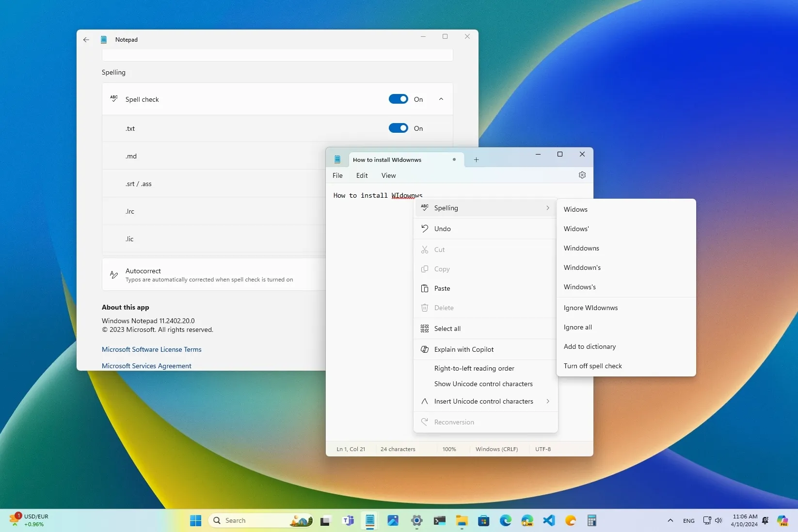Open Task View from the taskbar
Screen dimensions: 798x532
[x=325, y=521]
